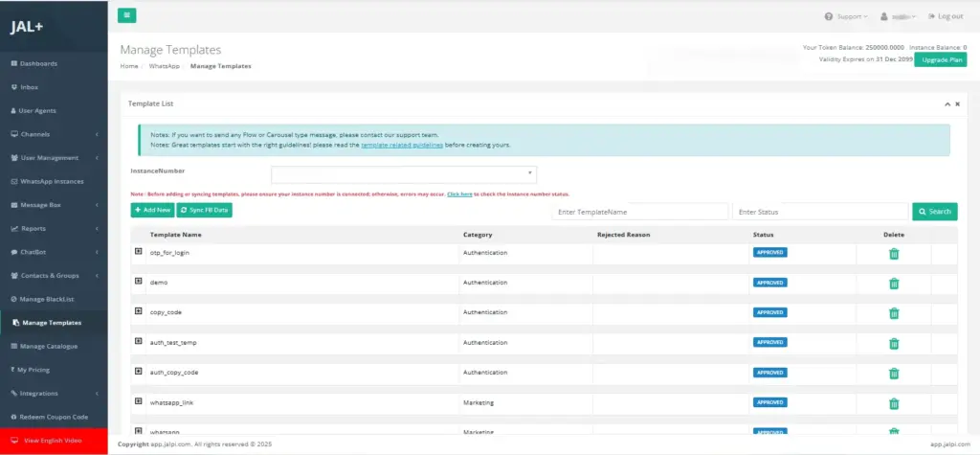Open the Support menu

pyautogui.click(x=846, y=16)
